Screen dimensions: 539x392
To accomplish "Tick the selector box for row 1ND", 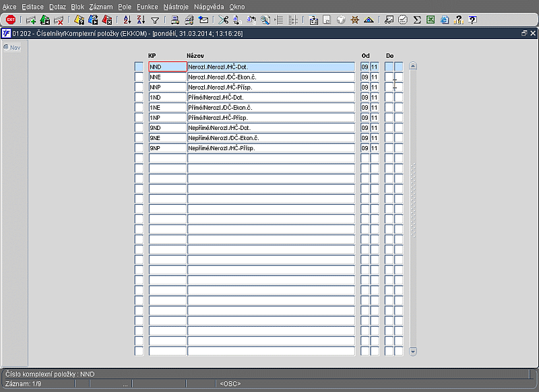I will click(139, 97).
